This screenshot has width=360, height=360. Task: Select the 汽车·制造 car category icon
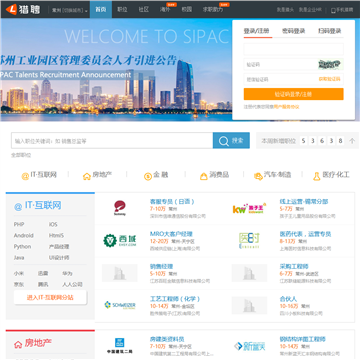(x=258, y=176)
